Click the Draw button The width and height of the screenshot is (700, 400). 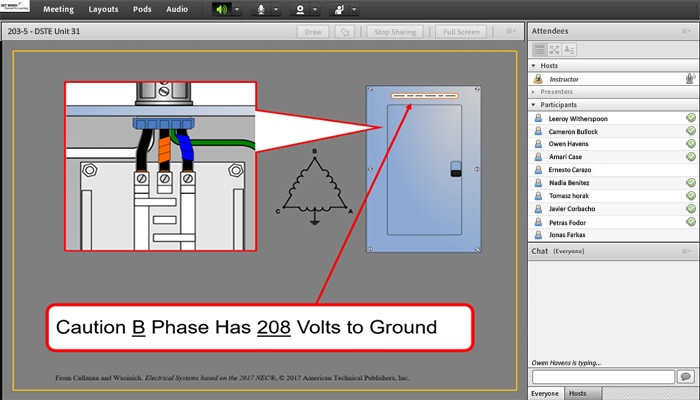[x=313, y=32]
